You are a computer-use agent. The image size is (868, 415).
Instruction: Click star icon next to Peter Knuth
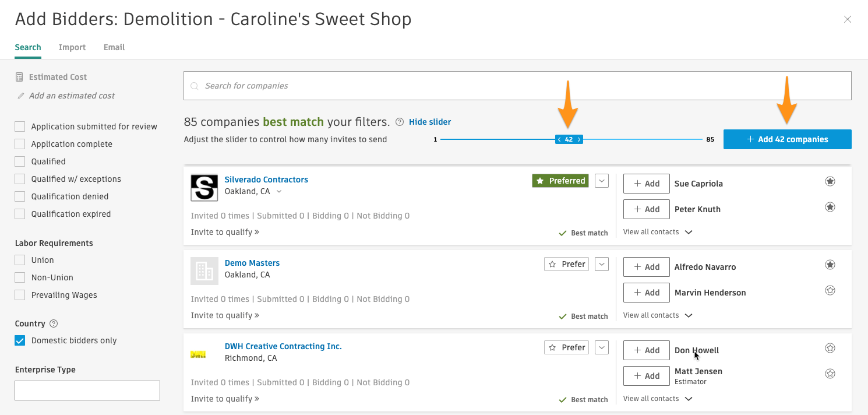[x=830, y=207]
